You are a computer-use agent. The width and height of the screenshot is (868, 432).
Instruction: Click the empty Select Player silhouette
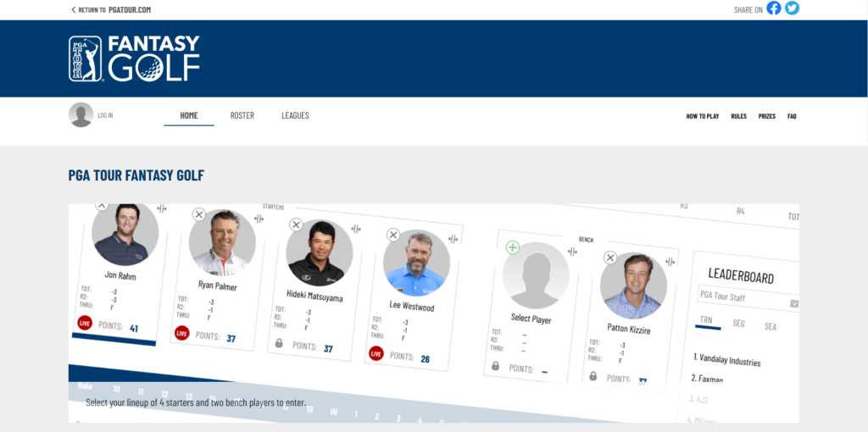click(536, 275)
